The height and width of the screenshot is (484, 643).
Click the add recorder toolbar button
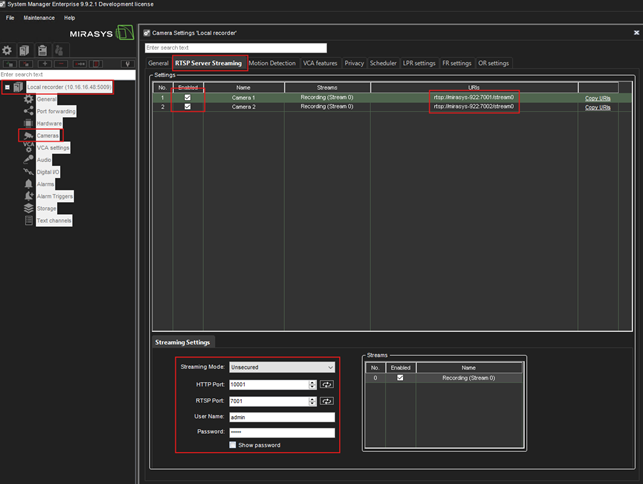(x=10, y=64)
